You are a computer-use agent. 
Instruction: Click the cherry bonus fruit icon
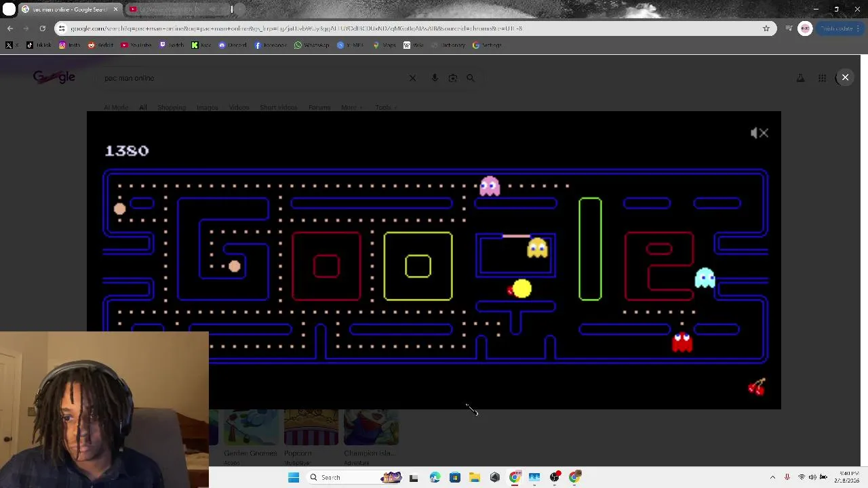757,387
